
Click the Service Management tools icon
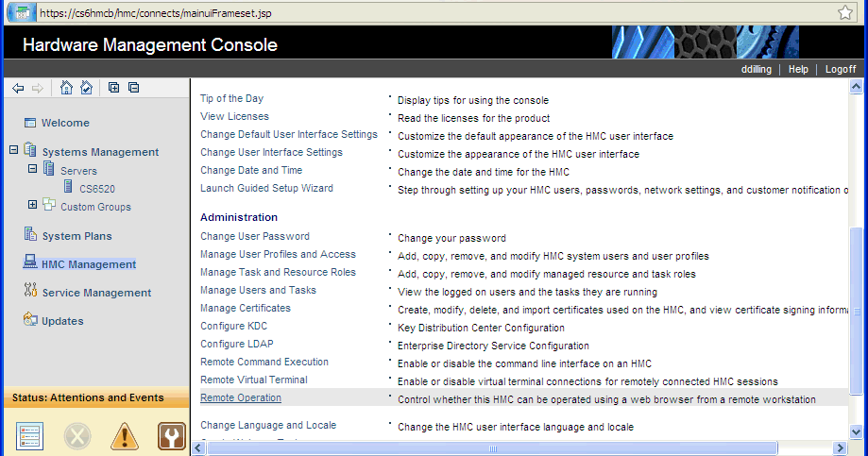point(30,290)
